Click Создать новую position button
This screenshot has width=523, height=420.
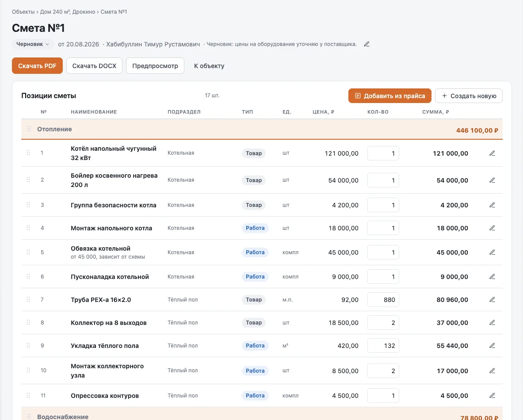click(469, 96)
